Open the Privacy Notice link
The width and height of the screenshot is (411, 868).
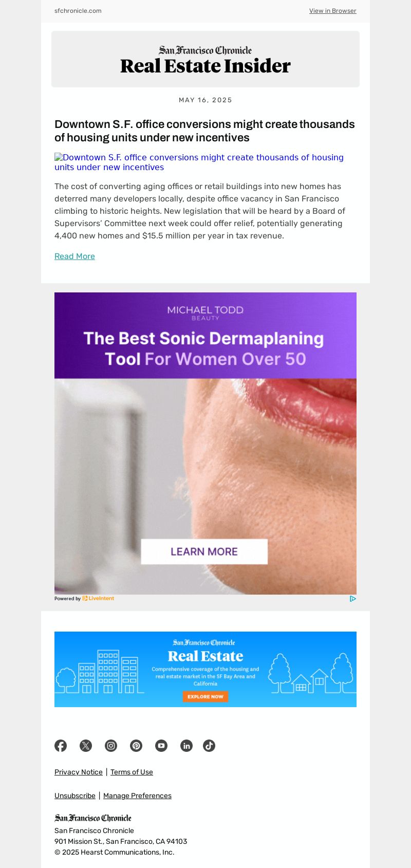tap(79, 772)
